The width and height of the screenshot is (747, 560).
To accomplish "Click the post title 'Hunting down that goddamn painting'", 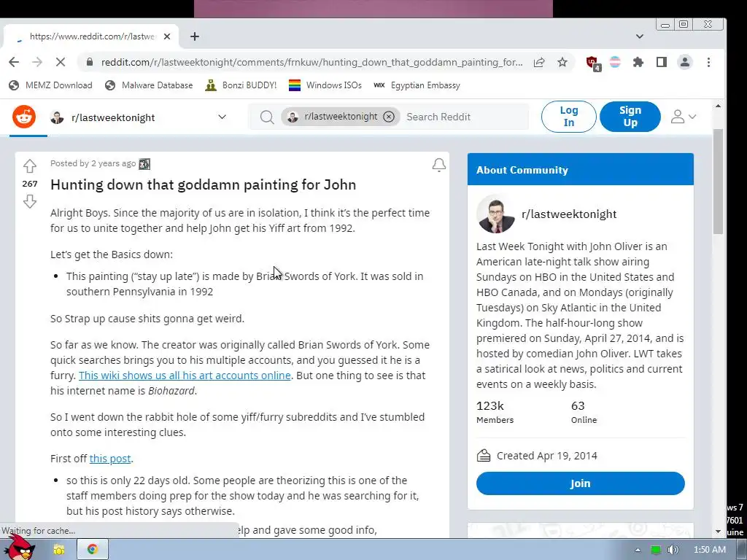I will [x=203, y=184].
